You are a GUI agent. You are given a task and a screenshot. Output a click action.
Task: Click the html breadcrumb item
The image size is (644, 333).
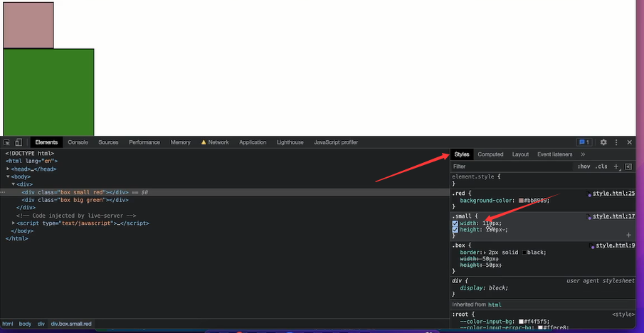pos(8,324)
